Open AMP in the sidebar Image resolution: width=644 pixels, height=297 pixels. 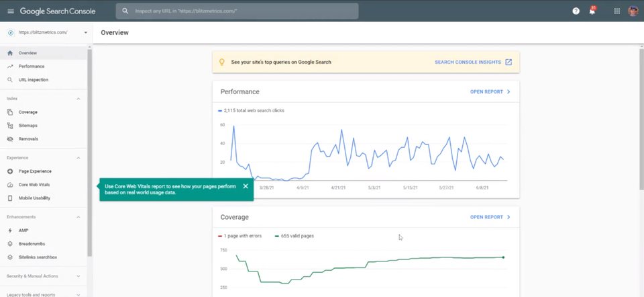pos(43,230)
